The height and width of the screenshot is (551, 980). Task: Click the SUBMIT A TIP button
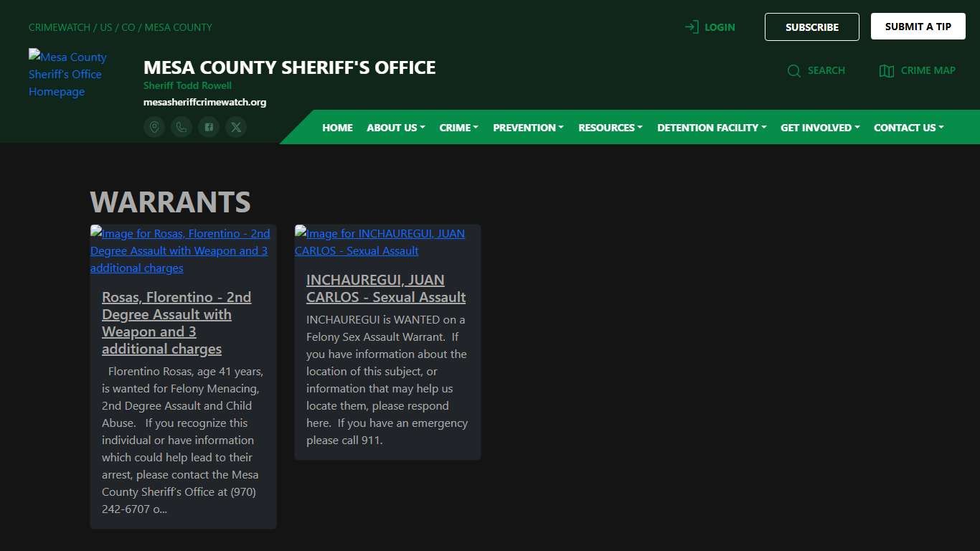pyautogui.click(x=918, y=26)
